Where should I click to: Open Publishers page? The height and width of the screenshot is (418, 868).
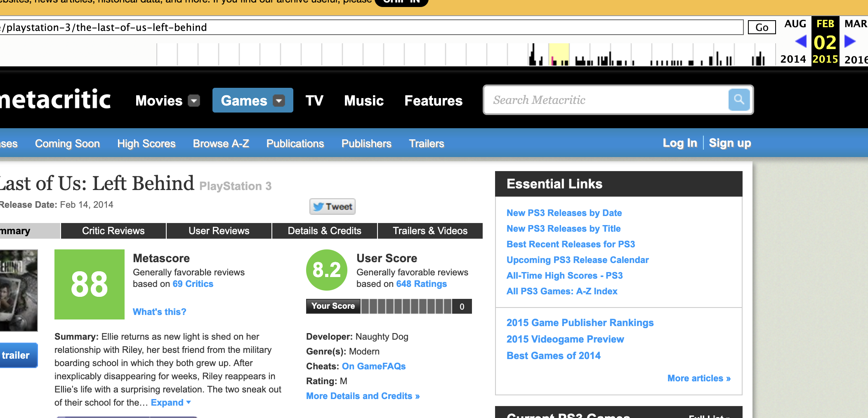366,143
